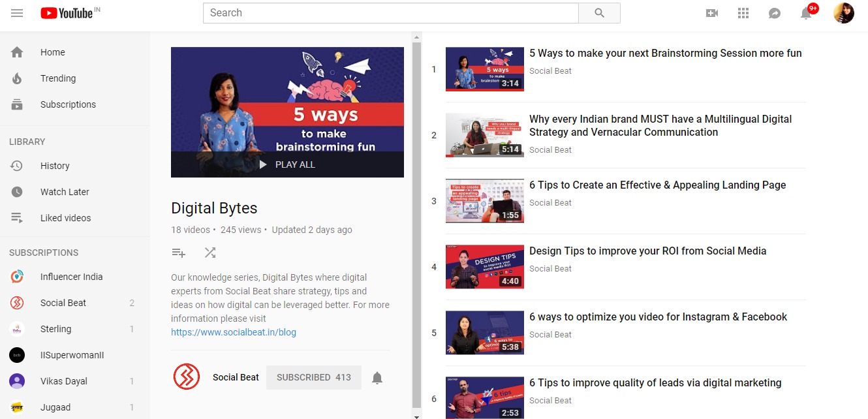Shuffle the Digital Bytes playlist
The height and width of the screenshot is (419, 868).
tap(210, 253)
